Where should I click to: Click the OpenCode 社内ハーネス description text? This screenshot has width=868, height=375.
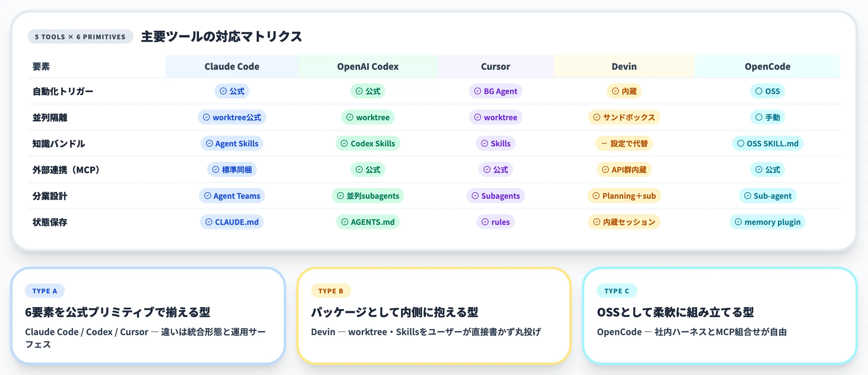(x=692, y=332)
